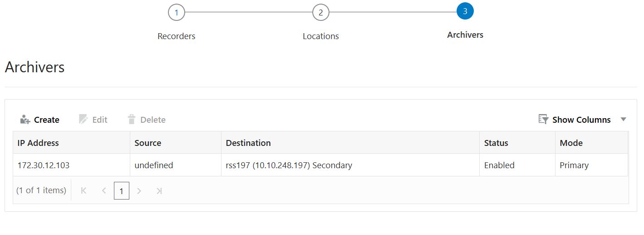Jump to last page of results
Viewport: 644px width, 235px height.
point(159,191)
